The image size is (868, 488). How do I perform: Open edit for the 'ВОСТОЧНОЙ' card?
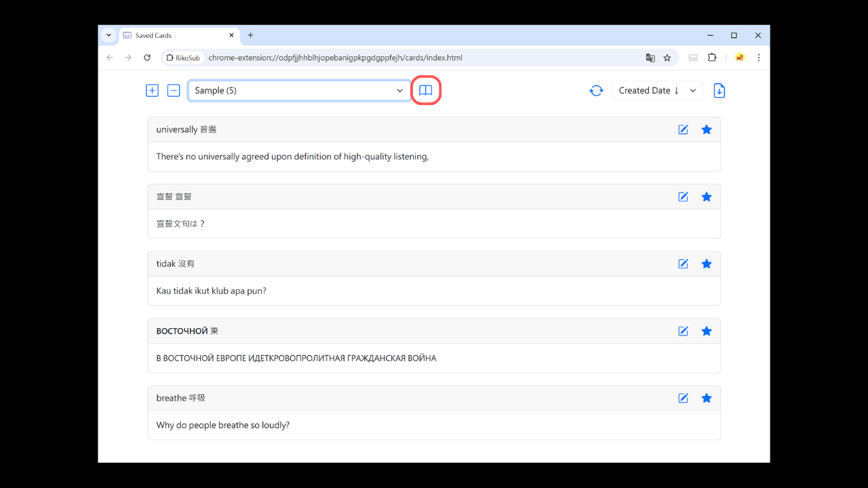coord(683,331)
